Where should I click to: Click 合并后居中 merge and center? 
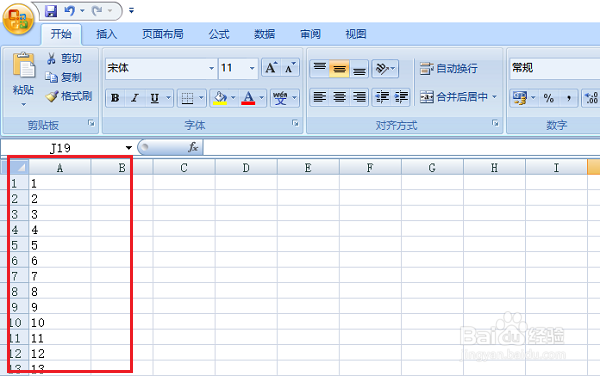coord(454,97)
